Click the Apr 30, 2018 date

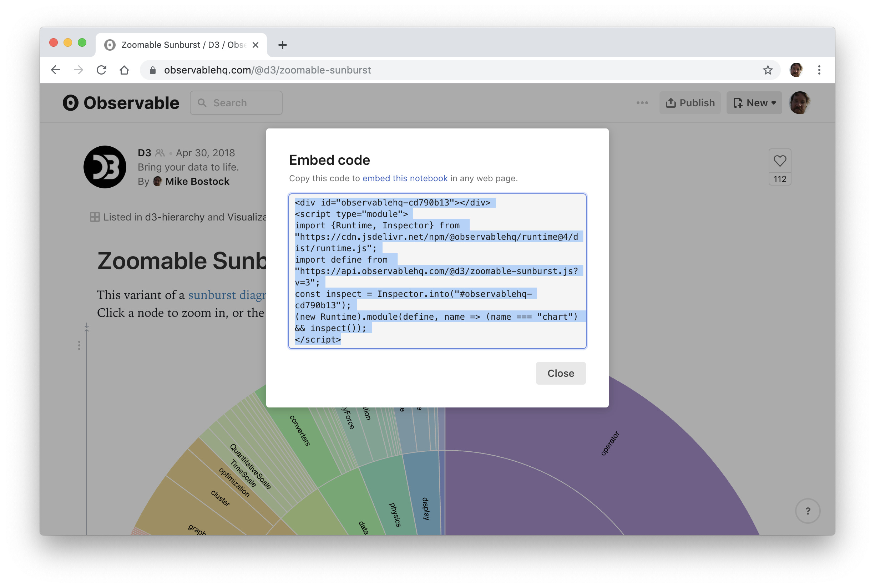point(205,153)
